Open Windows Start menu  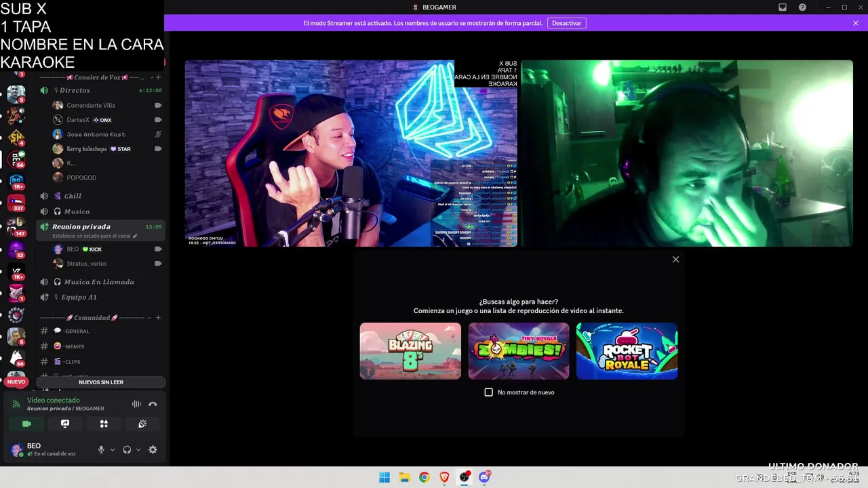point(384,477)
